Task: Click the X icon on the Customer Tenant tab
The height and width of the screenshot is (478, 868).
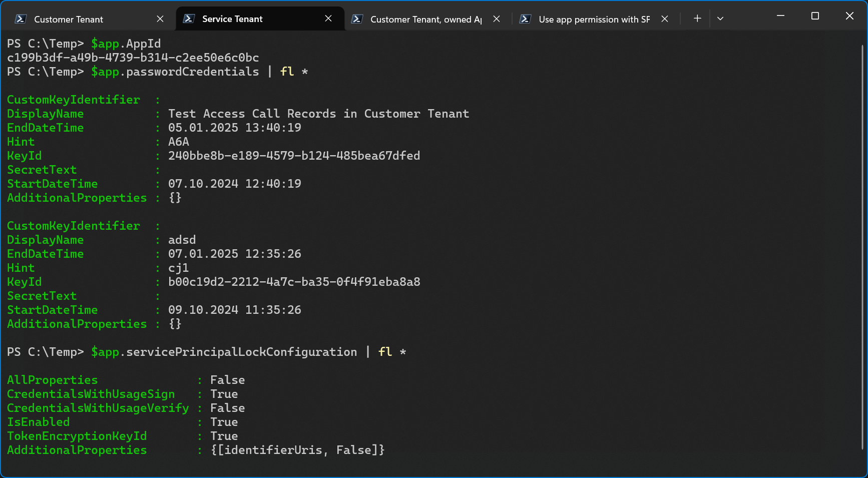Action: (160, 19)
